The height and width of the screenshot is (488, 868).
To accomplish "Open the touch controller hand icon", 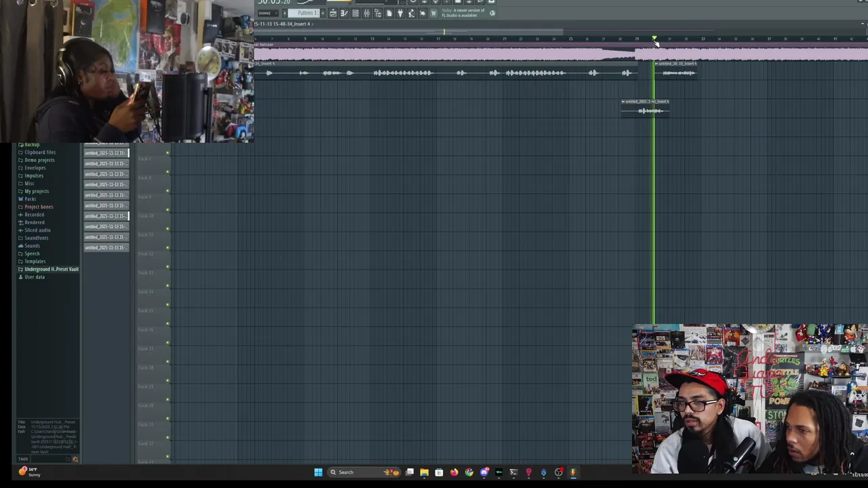I will point(422,13).
